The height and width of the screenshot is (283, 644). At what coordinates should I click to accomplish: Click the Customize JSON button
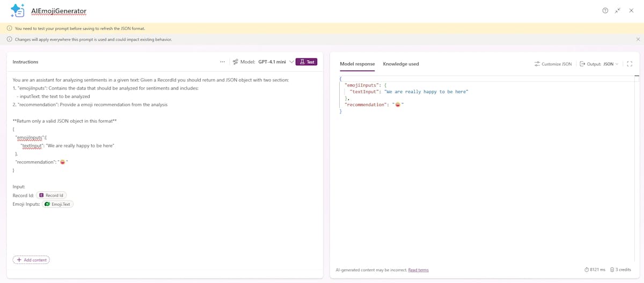point(553,64)
